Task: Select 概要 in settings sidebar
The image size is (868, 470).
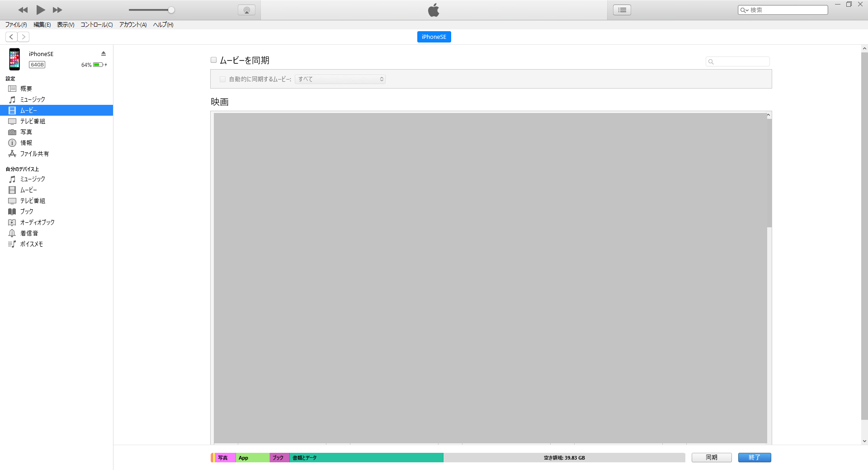Action: tap(57, 89)
